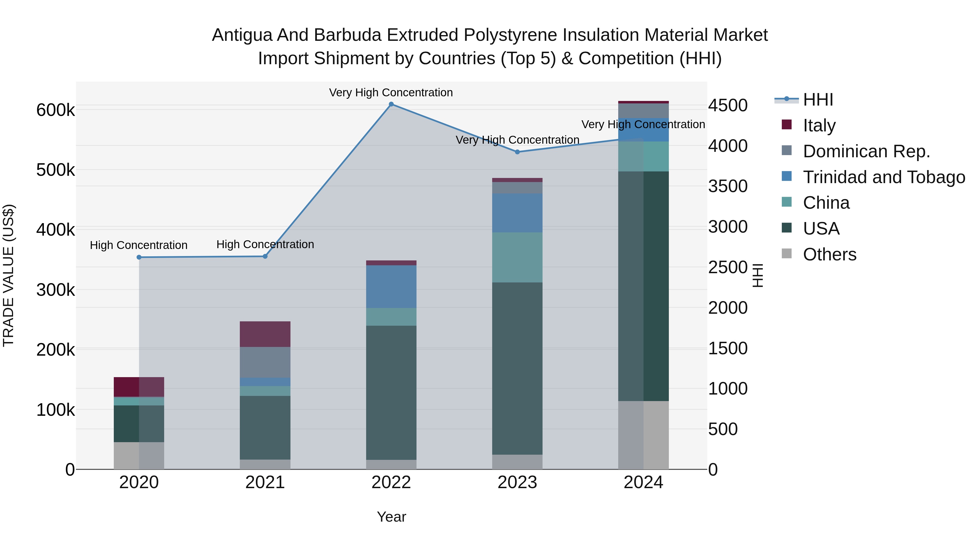Screen dimensions: 980x551
Task: Click the 4500 HHI axis tick label
Action: coord(728,105)
